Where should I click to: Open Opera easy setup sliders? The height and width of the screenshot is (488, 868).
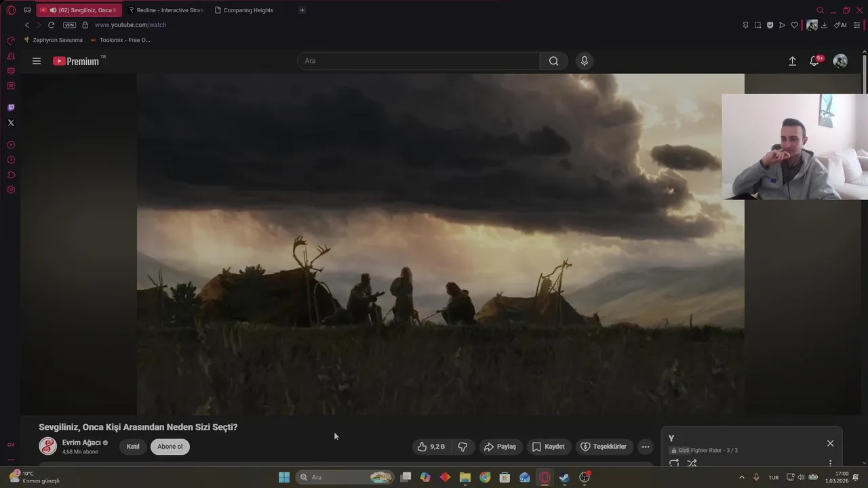[856, 25]
